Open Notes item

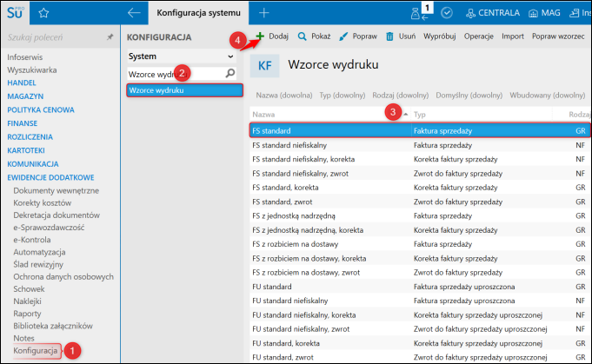coord(23,338)
